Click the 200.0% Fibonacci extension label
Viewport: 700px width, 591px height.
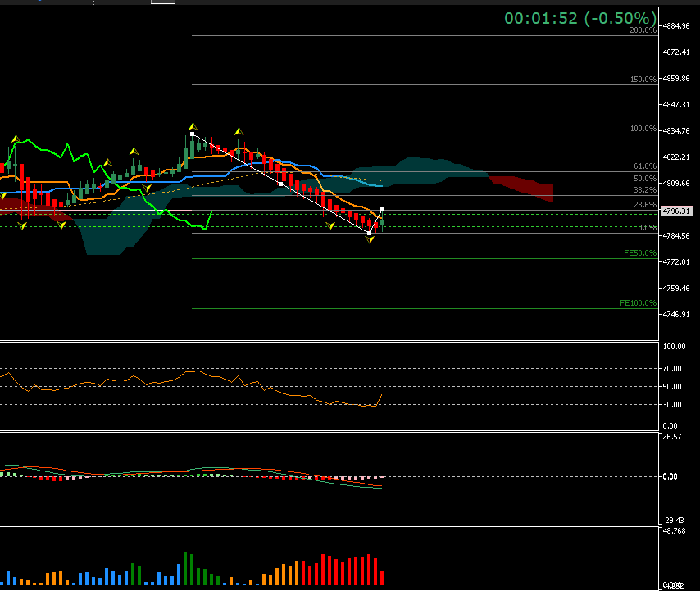643,30
